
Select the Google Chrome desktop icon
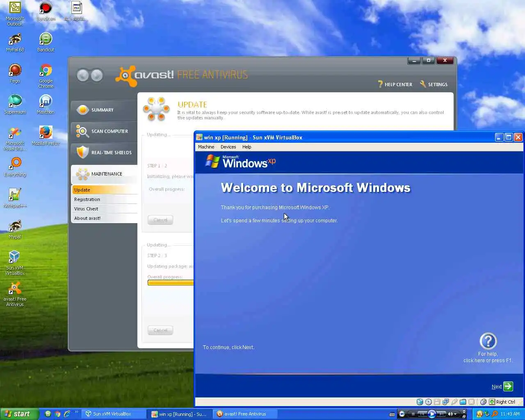(x=46, y=76)
